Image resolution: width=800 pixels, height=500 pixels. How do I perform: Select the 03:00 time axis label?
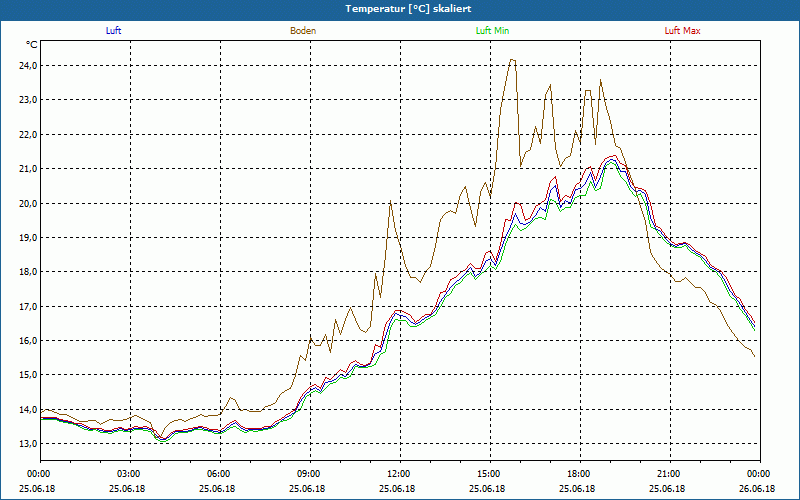pyautogui.click(x=129, y=474)
